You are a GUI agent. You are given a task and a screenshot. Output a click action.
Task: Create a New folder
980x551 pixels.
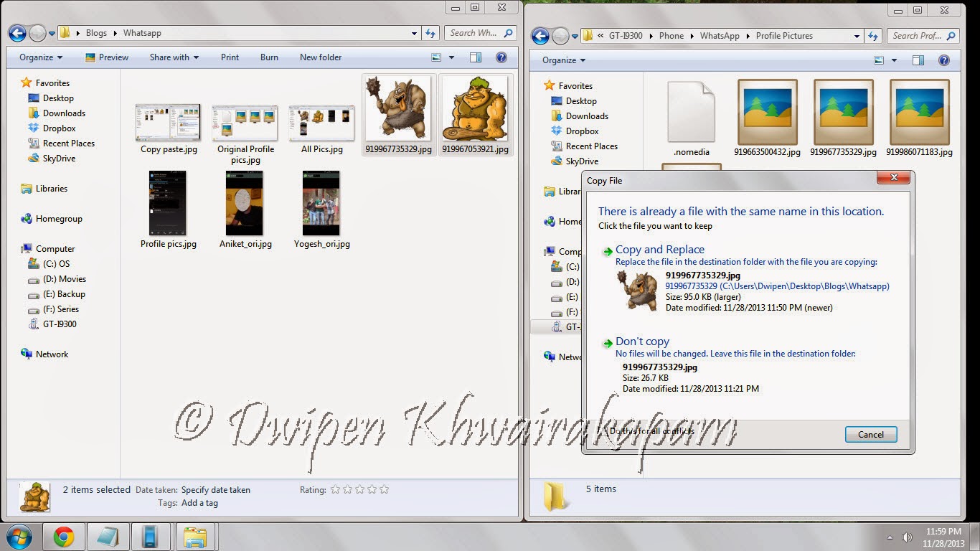(x=321, y=57)
